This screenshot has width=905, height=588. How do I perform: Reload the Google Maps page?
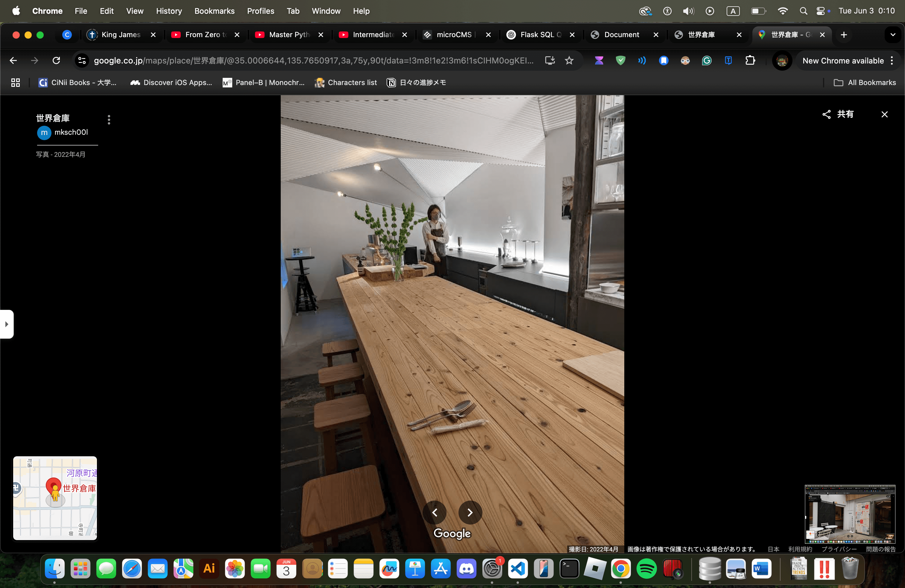[x=56, y=60]
